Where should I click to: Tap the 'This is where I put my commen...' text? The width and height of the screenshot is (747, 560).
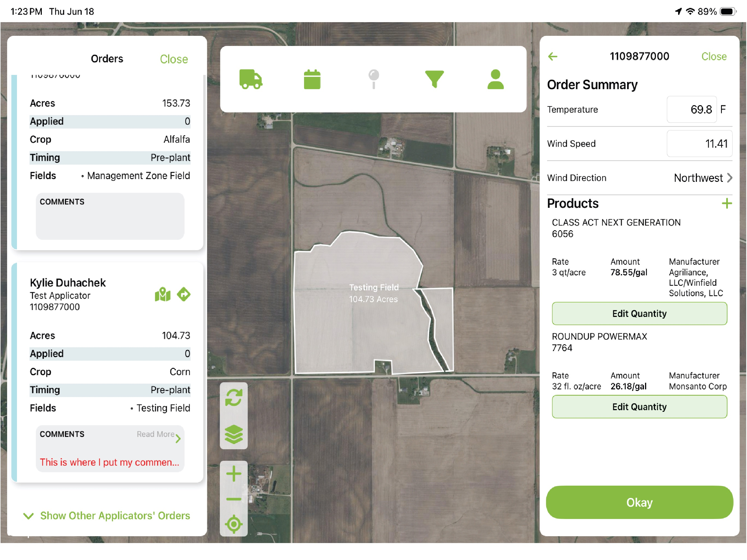(109, 462)
